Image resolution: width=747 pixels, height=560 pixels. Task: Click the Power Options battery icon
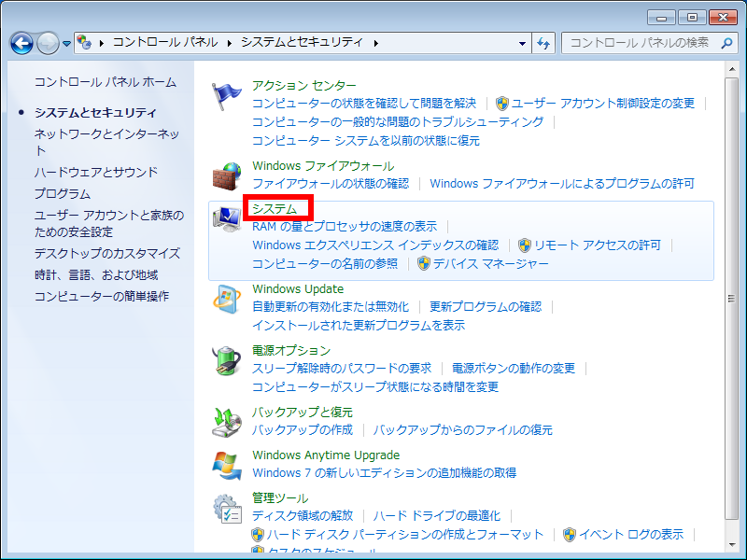pos(228,361)
